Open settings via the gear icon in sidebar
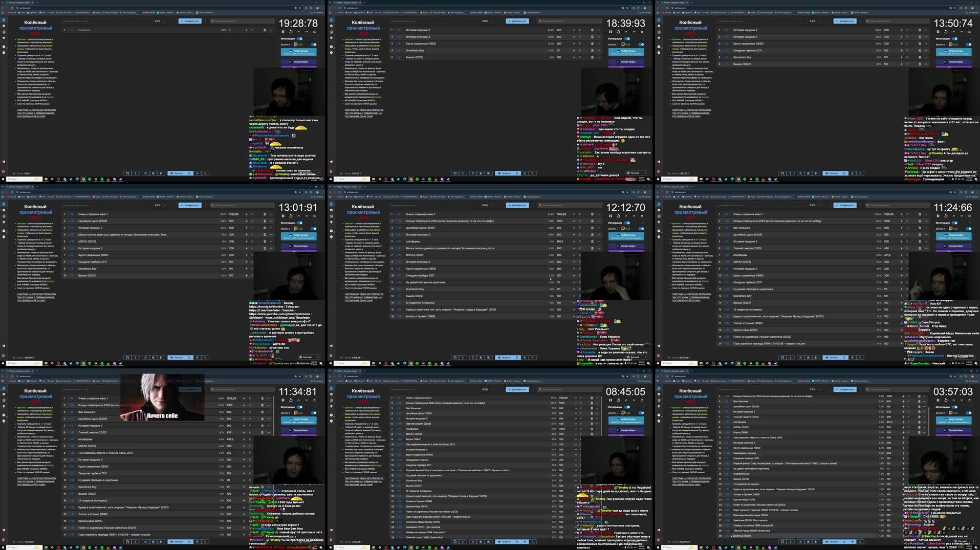The image size is (980, 550). pos(4,26)
